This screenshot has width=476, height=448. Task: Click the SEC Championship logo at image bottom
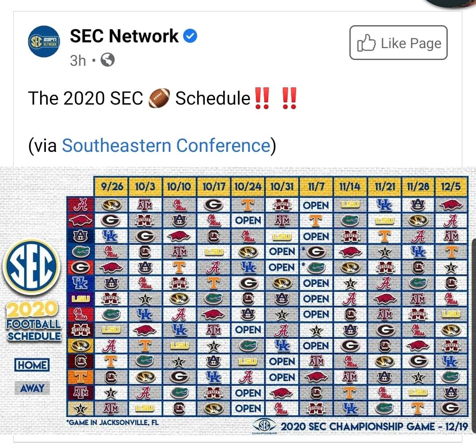point(264,426)
